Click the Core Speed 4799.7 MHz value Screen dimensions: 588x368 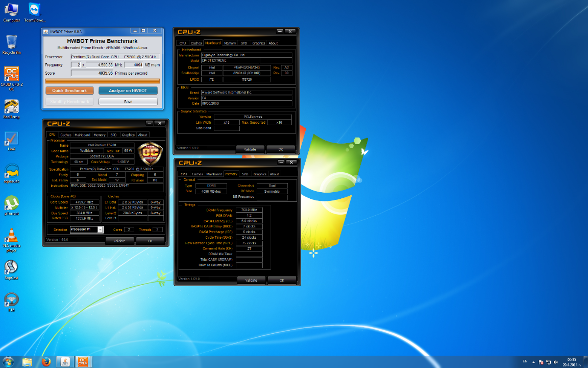point(84,202)
